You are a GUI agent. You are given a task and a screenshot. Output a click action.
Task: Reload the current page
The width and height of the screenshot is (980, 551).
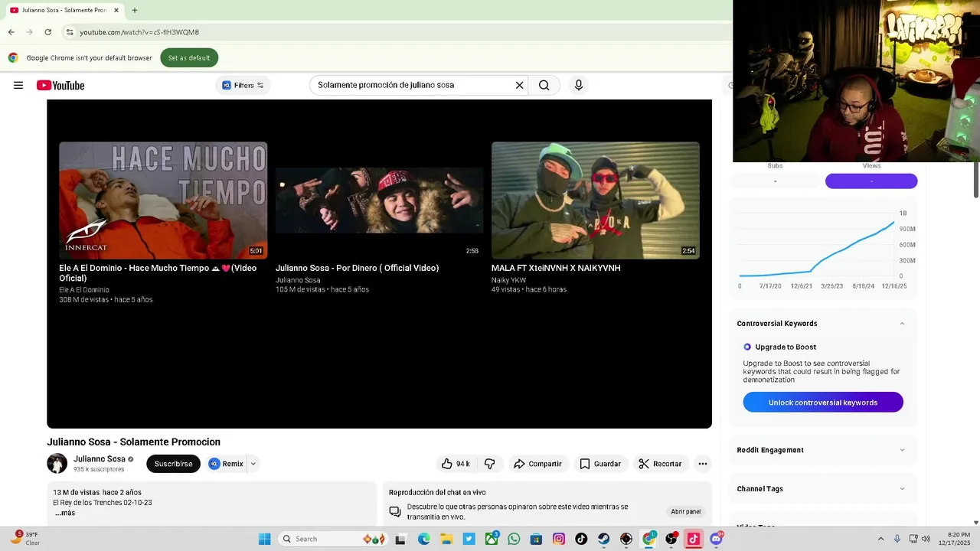coord(48,32)
